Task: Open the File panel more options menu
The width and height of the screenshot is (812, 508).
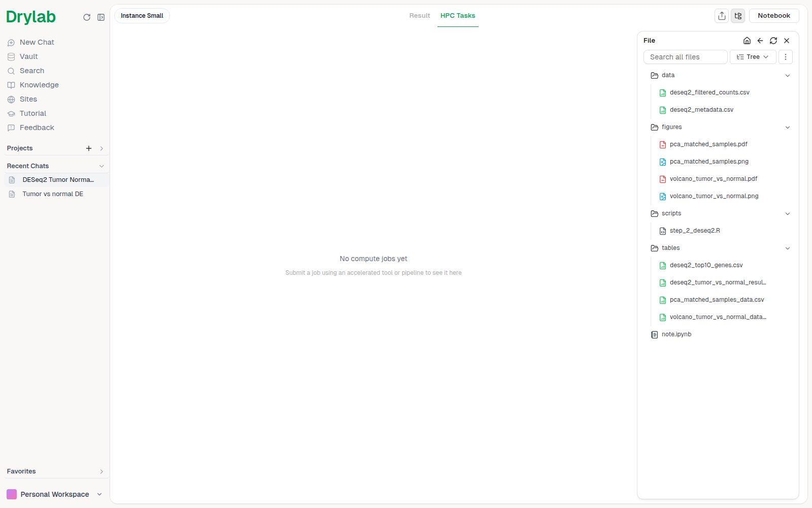Action: click(x=786, y=57)
